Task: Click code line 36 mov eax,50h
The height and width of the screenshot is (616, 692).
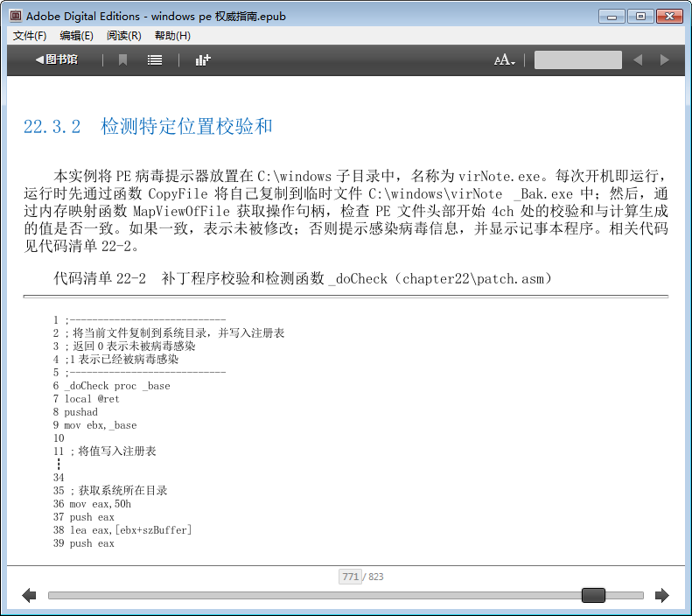Action: click(92, 504)
